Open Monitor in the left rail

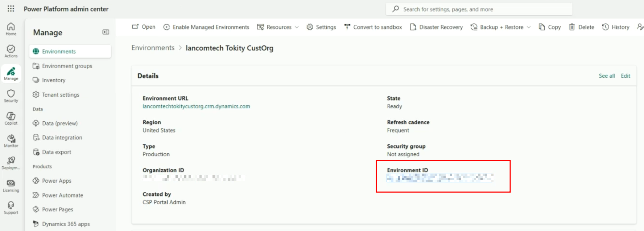[11, 141]
